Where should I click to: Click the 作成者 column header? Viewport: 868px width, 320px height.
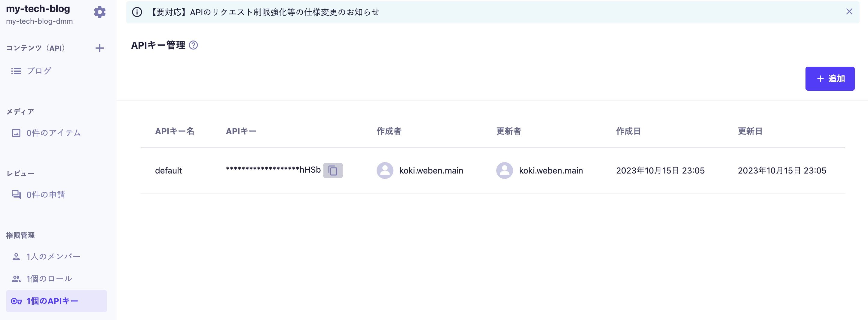(x=389, y=131)
